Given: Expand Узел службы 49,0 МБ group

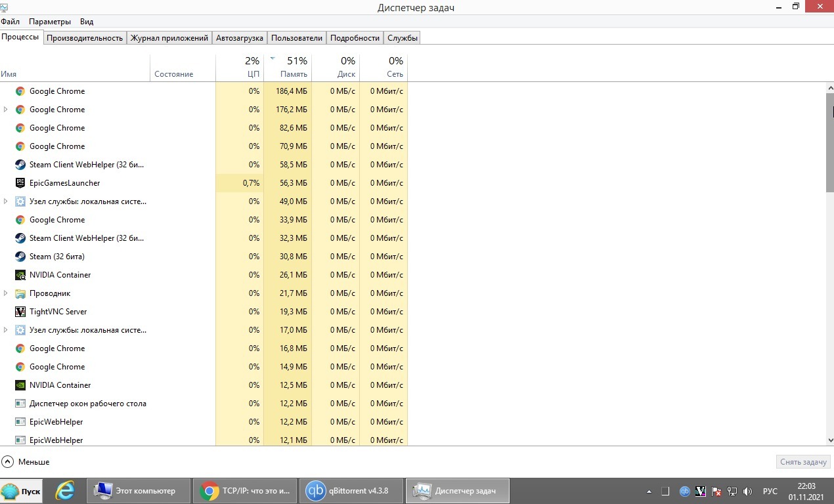Looking at the screenshot, I should pyautogui.click(x=6, y=201).
